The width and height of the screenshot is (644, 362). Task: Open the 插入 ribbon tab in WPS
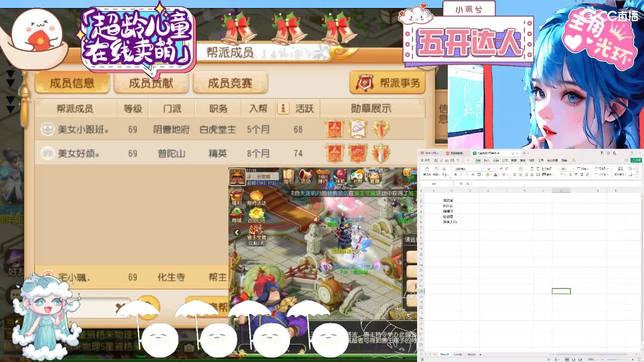tap(487, 160)
